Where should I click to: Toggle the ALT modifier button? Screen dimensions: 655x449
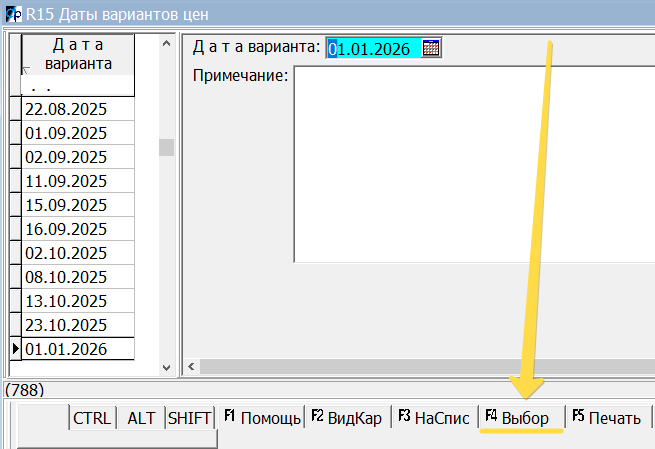(141, 419)
